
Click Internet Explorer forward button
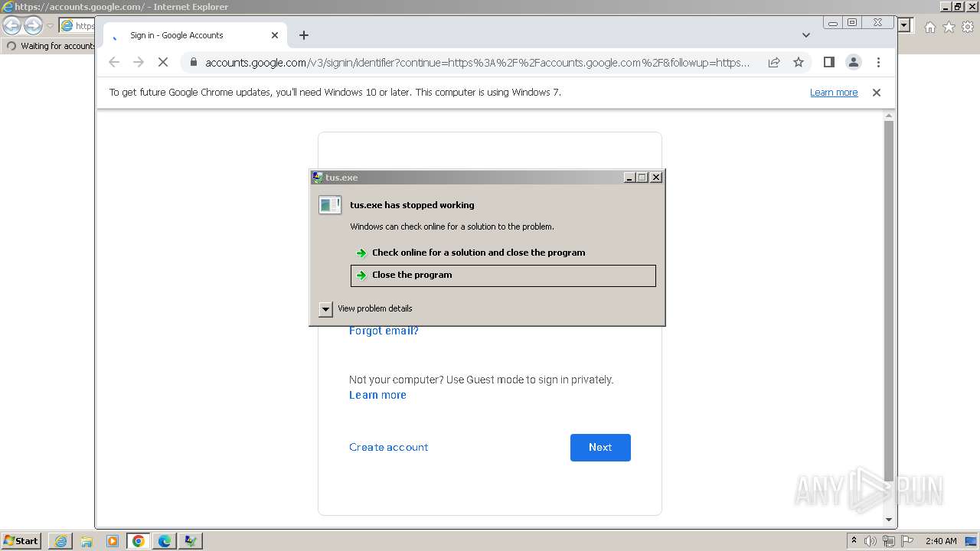(33, 26)
